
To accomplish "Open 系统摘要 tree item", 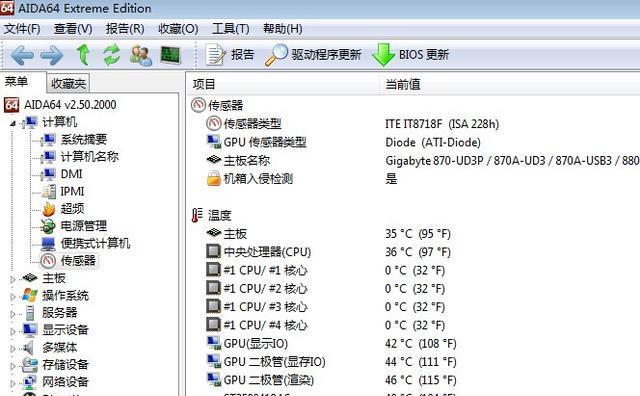I will [84, 140].
